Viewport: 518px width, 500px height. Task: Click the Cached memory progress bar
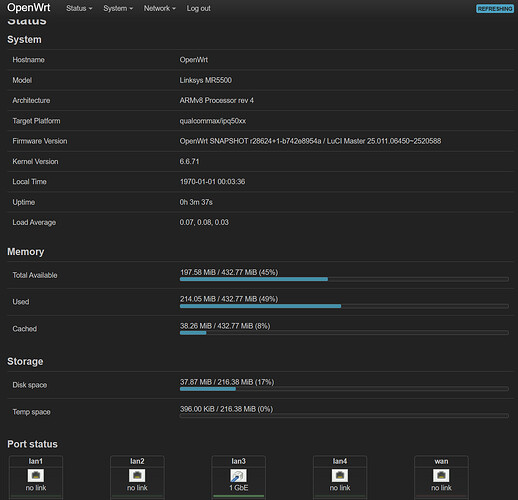[344, 333]
